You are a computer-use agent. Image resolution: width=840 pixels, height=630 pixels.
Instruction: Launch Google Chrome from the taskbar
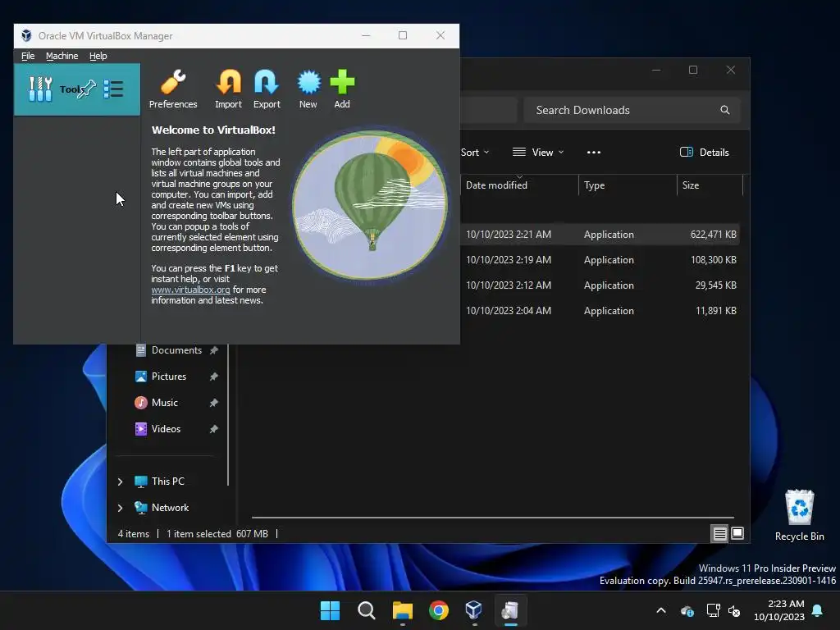[438, 610]
